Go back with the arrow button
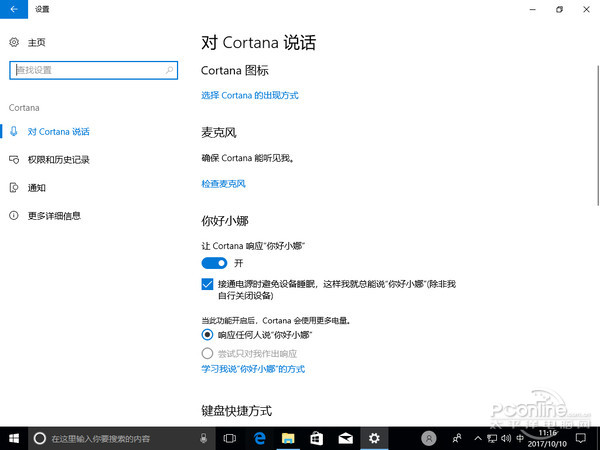600x450 pixels. 14,9
